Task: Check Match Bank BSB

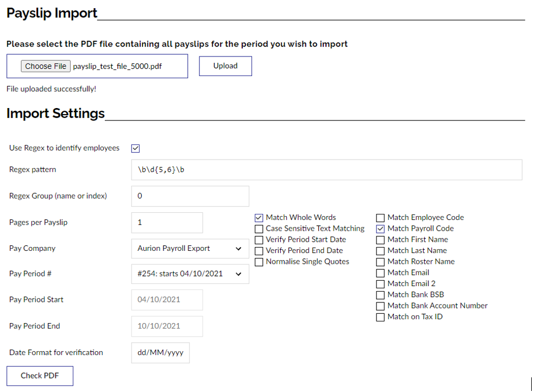Action: tap(380, 294)
